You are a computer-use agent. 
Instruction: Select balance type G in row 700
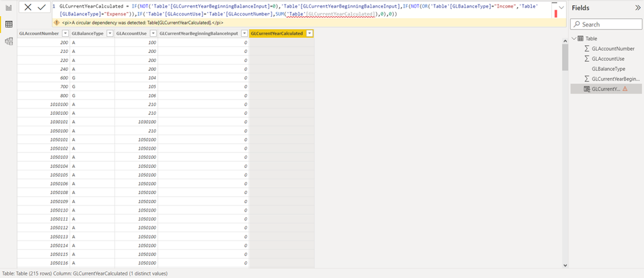[x=92, y=87]
